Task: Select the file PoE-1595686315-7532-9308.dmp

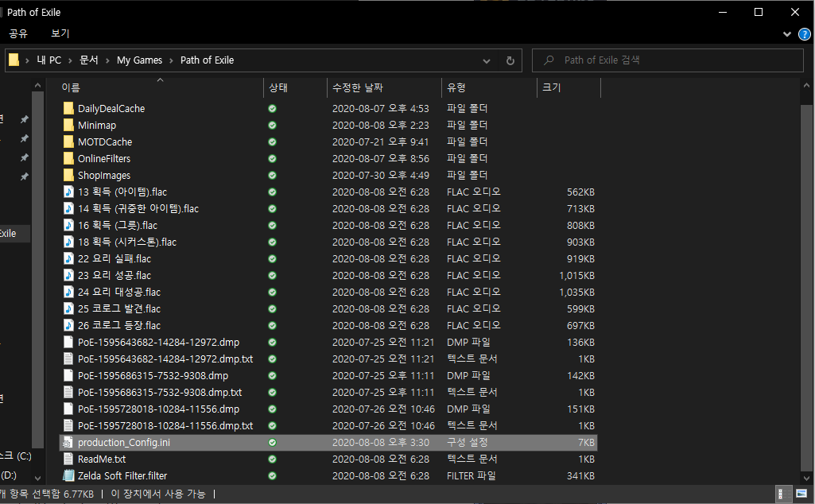Action: [153, 376]
